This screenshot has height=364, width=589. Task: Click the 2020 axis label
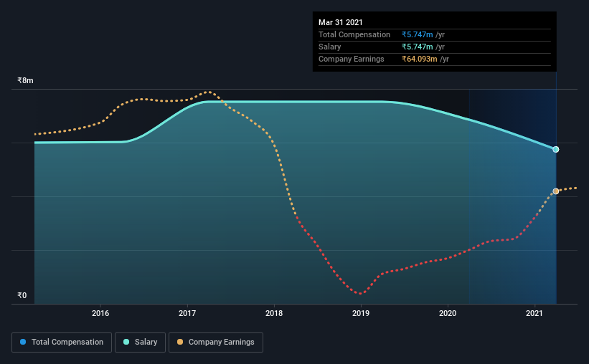pos(448,313)
